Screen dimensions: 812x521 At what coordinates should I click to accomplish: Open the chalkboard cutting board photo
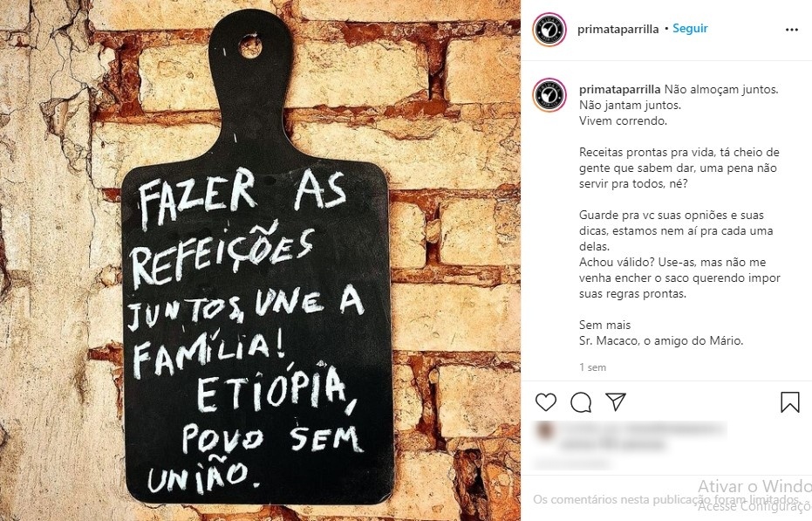click(260, 260)
